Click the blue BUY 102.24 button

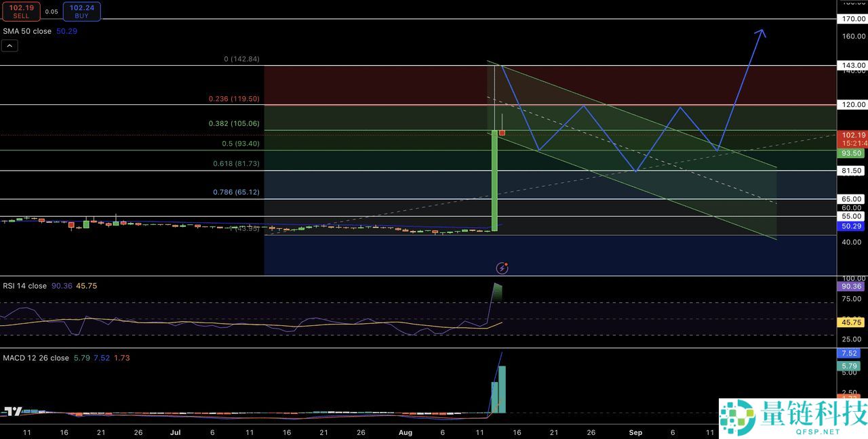82,11
